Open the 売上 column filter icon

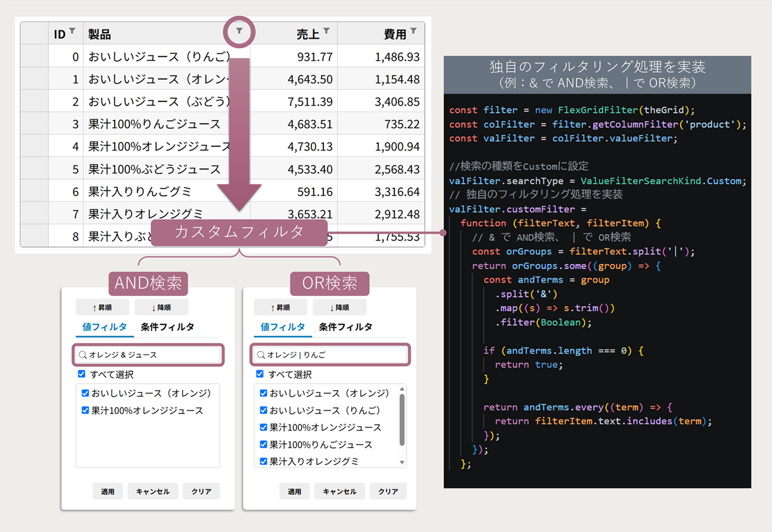point(326,31)
